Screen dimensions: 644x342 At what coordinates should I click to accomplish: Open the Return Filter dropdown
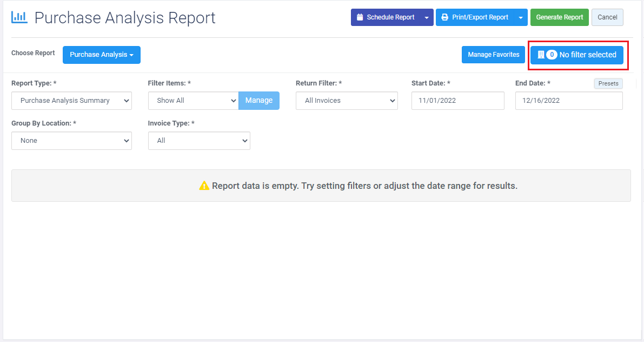(x=346, y=101)
